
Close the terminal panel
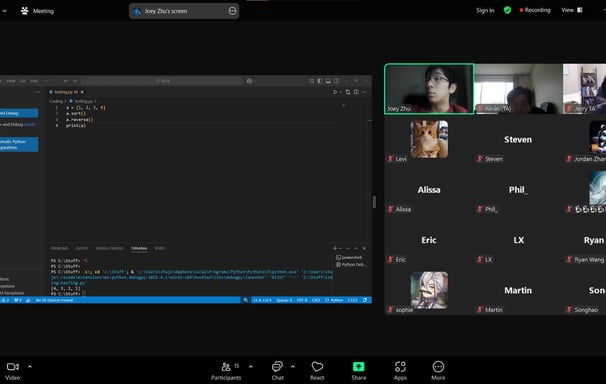(x=364, y=248)
